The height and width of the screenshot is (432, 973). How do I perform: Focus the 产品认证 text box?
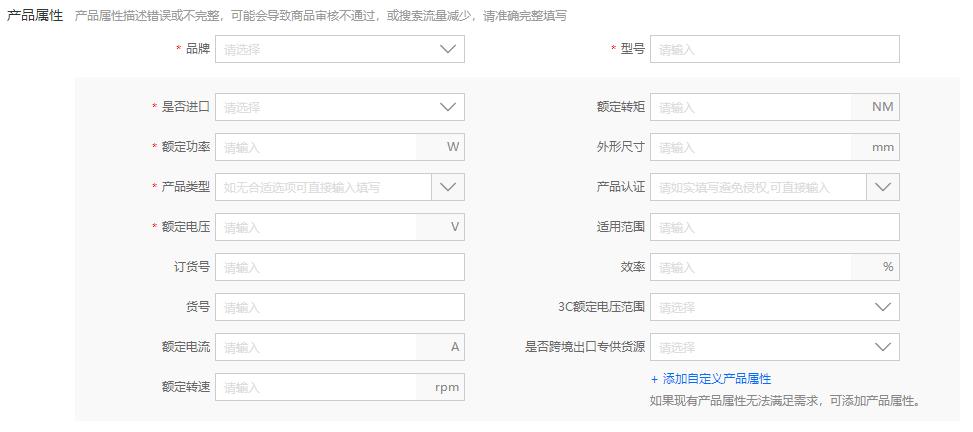[x=758, y=187]
